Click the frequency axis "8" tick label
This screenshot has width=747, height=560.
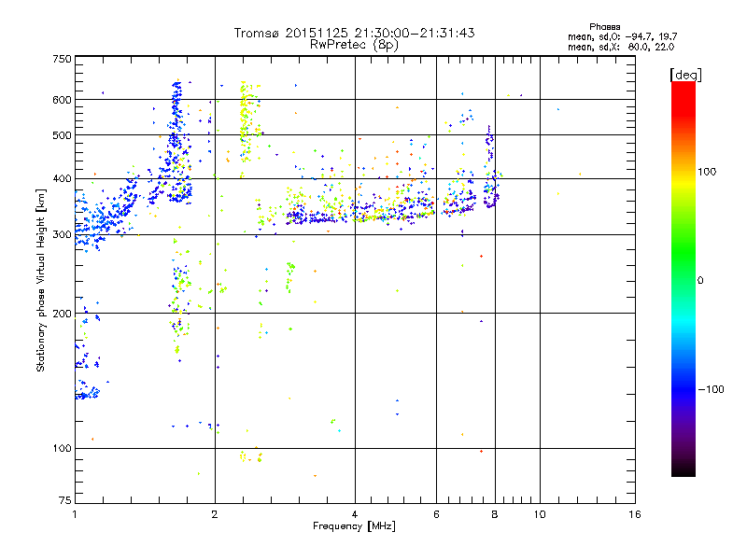tap(495, 514)
